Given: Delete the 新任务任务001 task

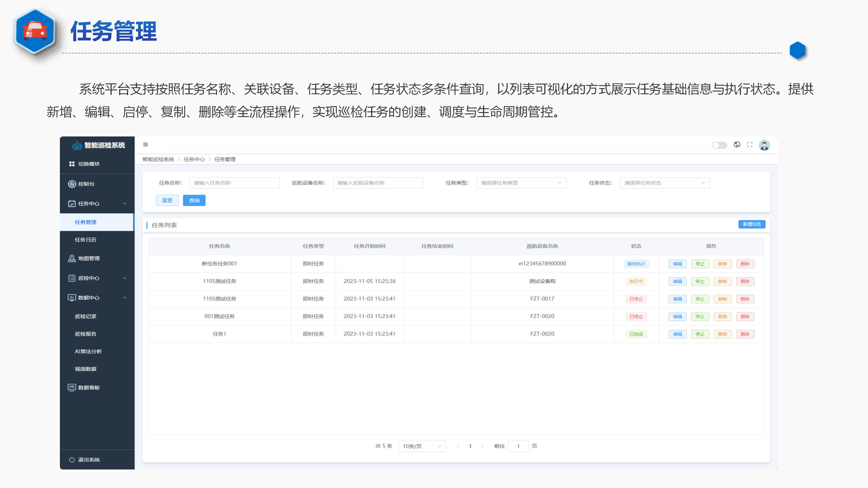Looking at the screenshot, I should point(745,264).
